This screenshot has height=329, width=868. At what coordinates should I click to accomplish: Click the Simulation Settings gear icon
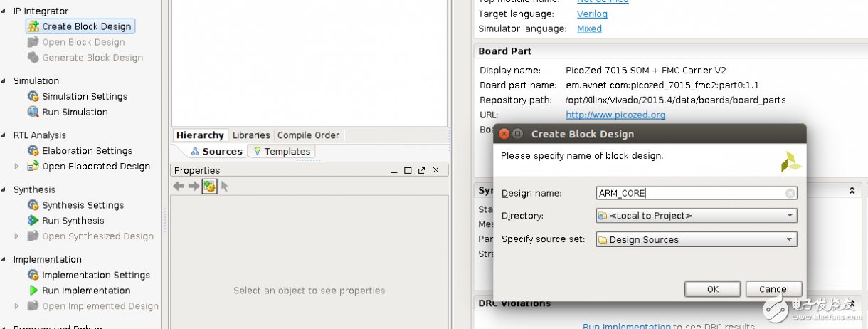coord(33,96)
